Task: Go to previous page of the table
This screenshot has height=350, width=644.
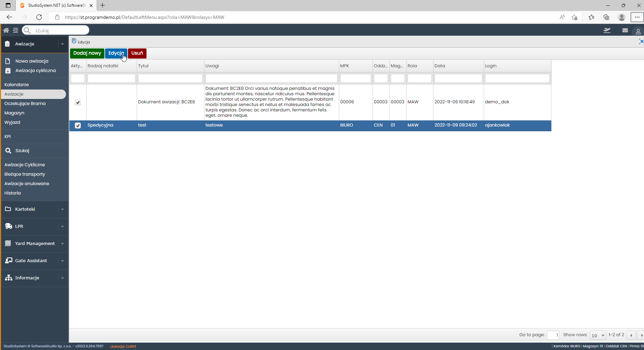Action: pyautogui.click(x=631, y=335)
